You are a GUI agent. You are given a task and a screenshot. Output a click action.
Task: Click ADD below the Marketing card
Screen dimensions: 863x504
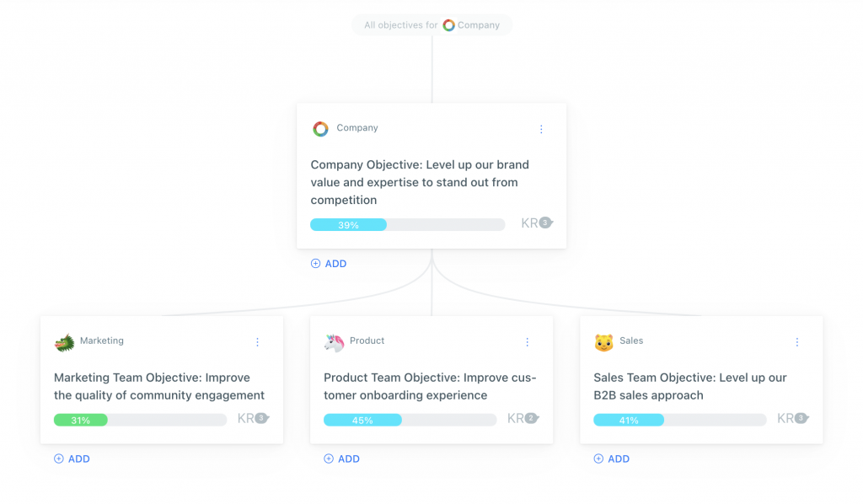coord(72,458)
